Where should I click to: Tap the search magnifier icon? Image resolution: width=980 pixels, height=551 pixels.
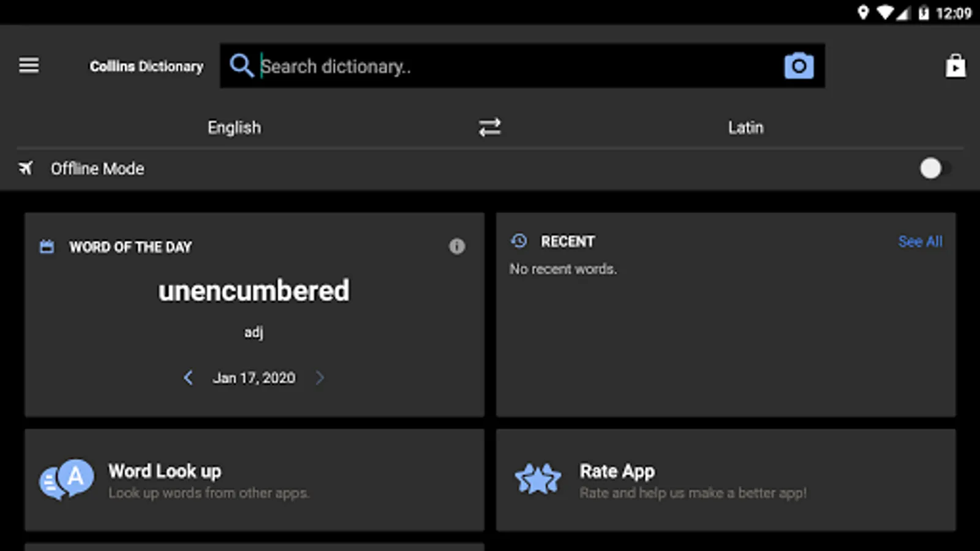[241, 66]
